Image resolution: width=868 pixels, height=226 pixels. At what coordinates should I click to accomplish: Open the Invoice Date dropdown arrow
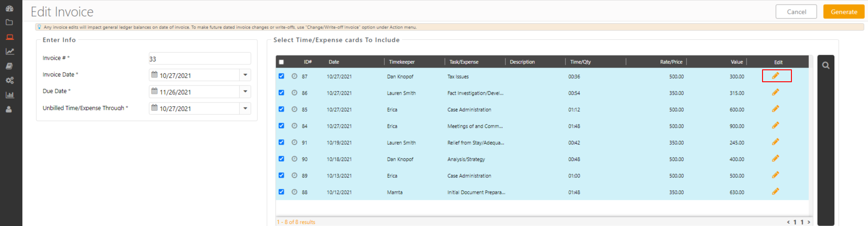[x=245, y=75]
